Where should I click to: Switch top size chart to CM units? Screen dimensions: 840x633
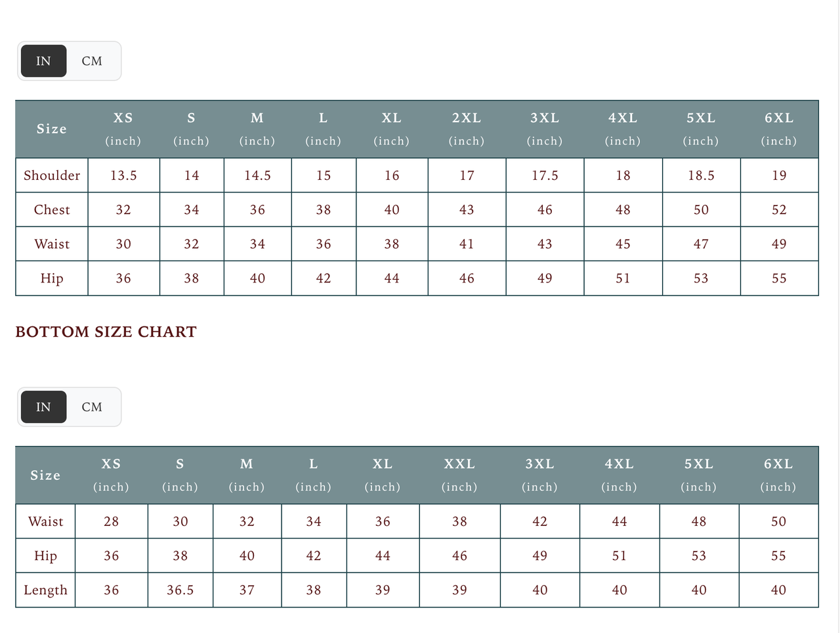(x=92, y=61)
